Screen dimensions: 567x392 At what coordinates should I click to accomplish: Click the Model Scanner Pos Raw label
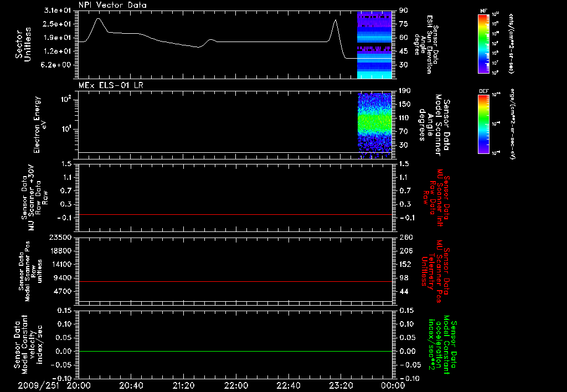pos(30,271)
